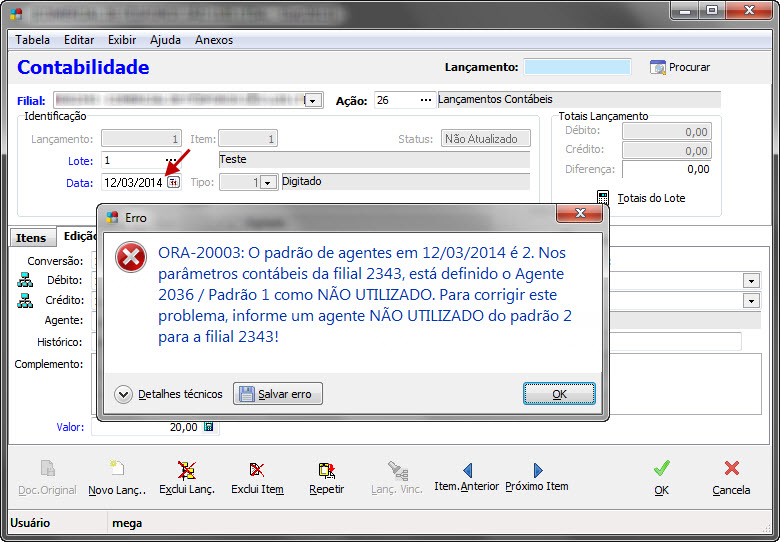Click the Repetir toolbar icon
The height and width of the screenshot is (542, 780).
[326, 469]
